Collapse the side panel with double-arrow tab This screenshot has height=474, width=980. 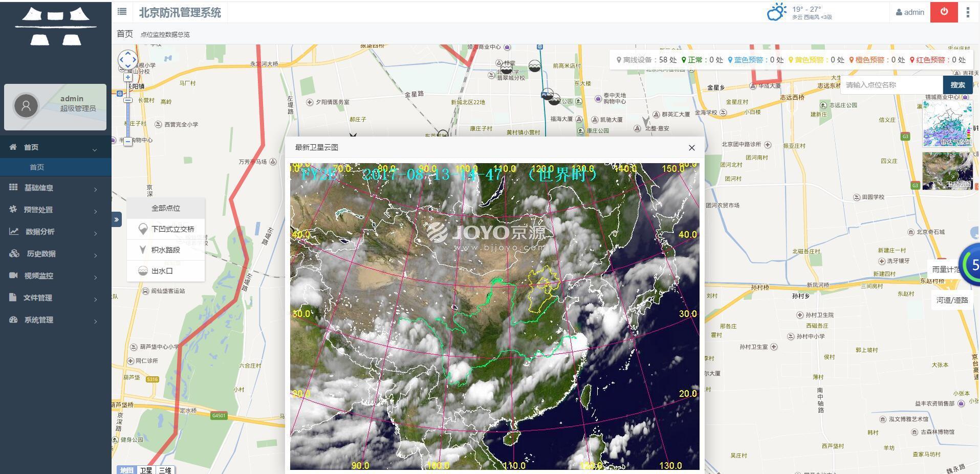(x=117, y=219)
